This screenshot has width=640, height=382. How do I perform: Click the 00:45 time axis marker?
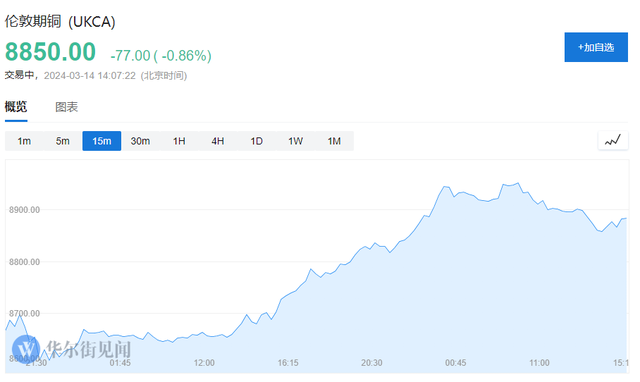pyautogui.click(x=456, y=363)
